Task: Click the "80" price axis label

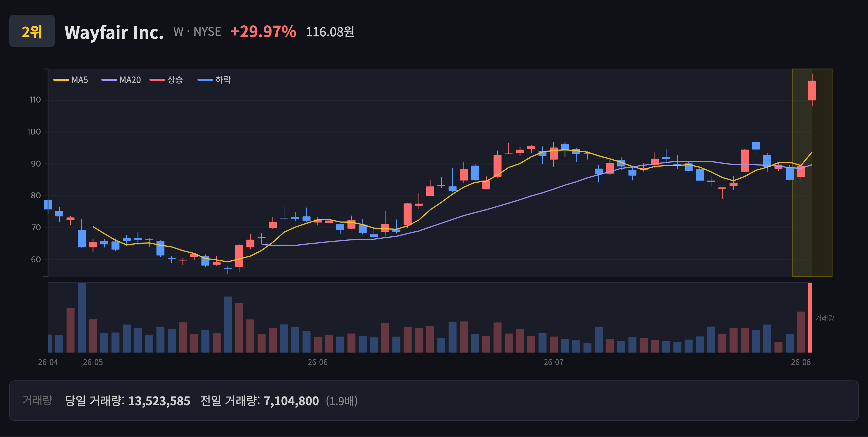Action: click(36, 196)
